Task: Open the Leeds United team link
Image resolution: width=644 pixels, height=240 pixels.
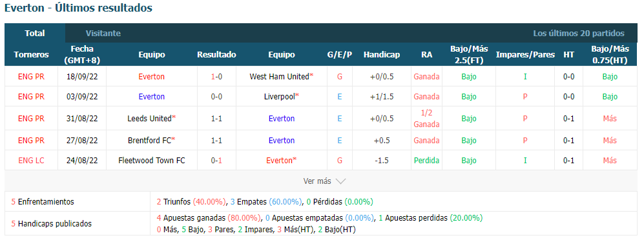Action: click(x=149, y=119)
